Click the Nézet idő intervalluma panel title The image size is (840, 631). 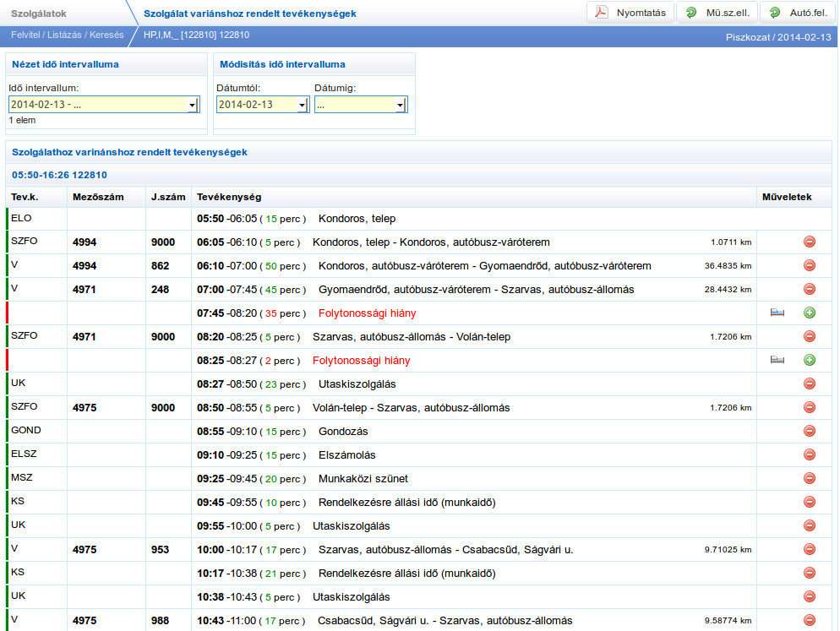(x=65, y=64)
